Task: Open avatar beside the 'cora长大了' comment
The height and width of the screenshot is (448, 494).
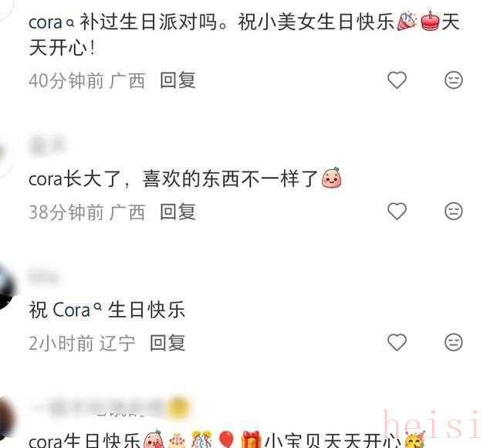Action: 5,154
